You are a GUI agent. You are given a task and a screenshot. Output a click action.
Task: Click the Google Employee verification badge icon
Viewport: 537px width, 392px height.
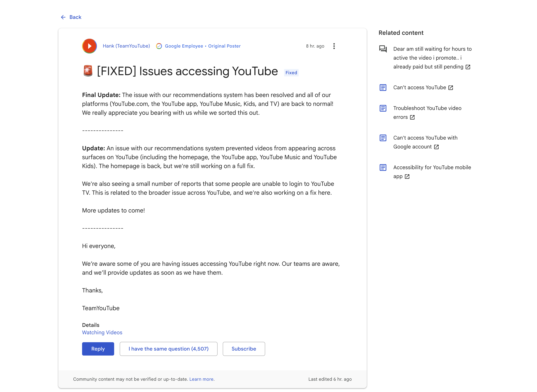point(159,46)
